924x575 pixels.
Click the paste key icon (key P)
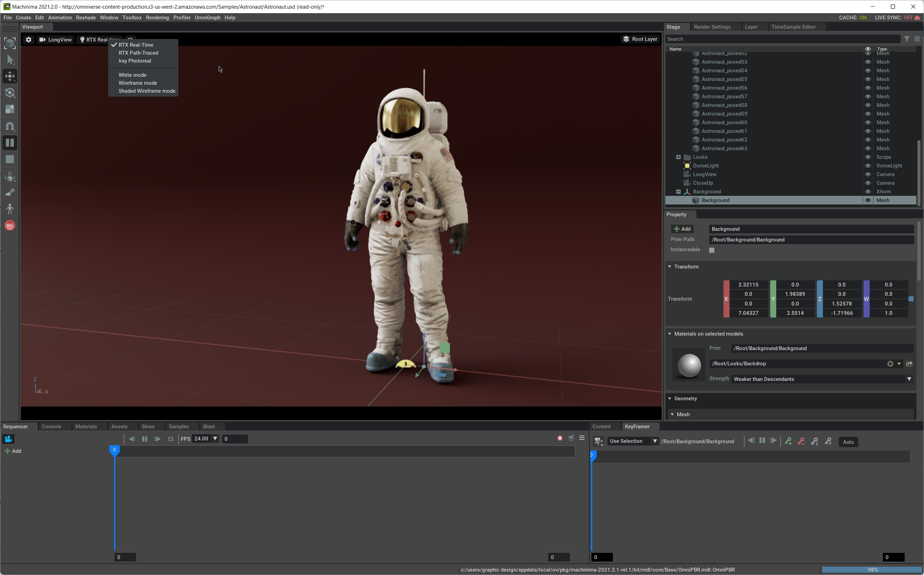tap(828, 441)
